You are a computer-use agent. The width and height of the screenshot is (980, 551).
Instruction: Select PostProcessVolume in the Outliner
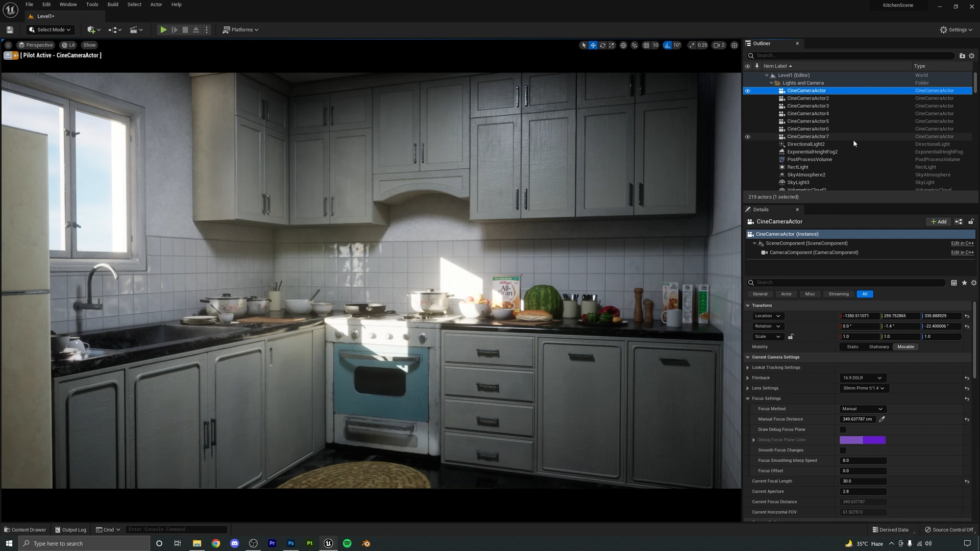coord(810,160)
